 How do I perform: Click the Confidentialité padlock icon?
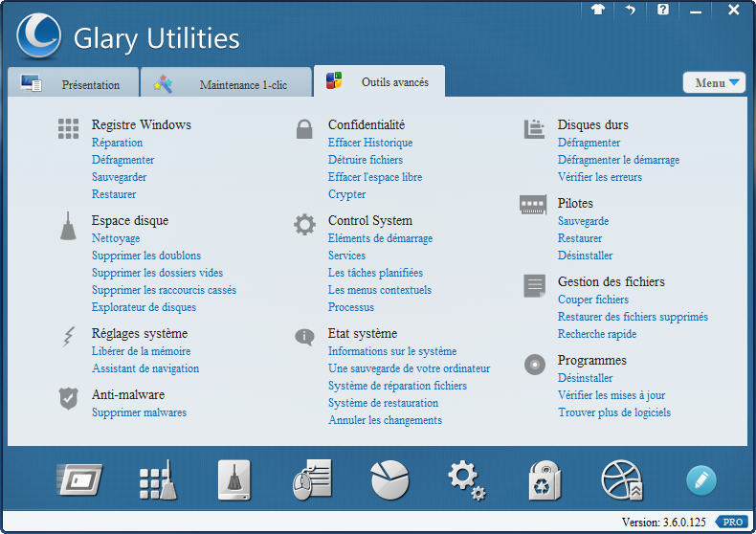(304, 128)
